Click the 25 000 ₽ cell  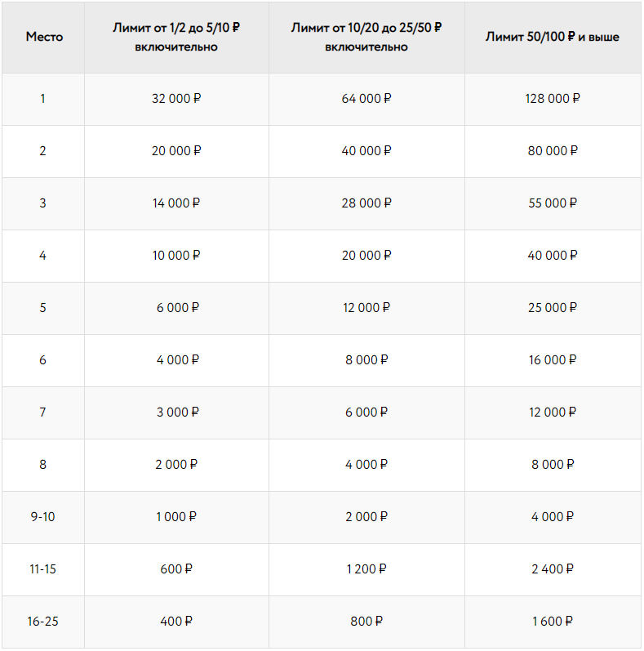(553, 308)
